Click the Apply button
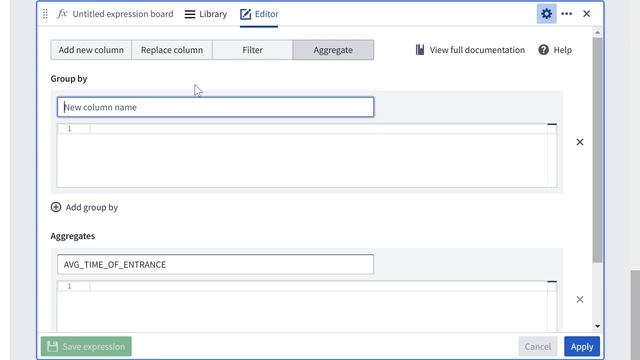The width and height of the screenshot is (640, 360). [x=582, y=347]
